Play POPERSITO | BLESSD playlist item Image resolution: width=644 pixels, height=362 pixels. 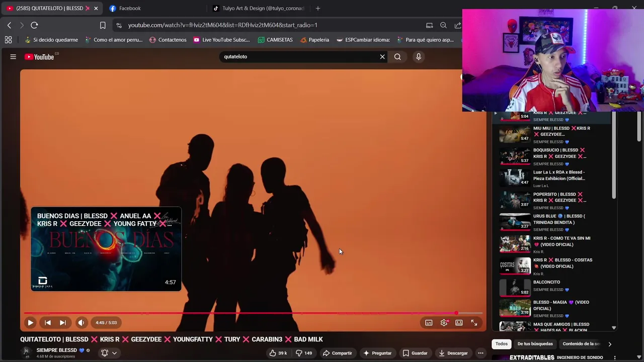tap(551, 201)
